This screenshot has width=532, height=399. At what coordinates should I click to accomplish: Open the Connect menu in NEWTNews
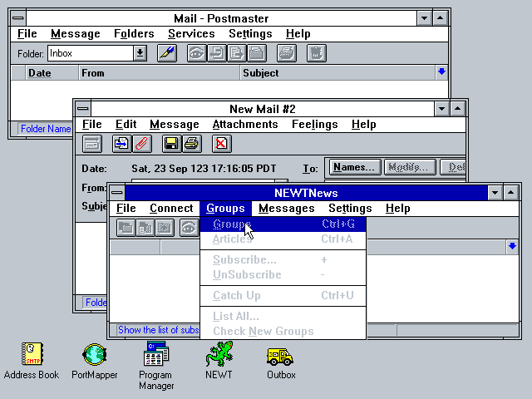tap(171, 208)
